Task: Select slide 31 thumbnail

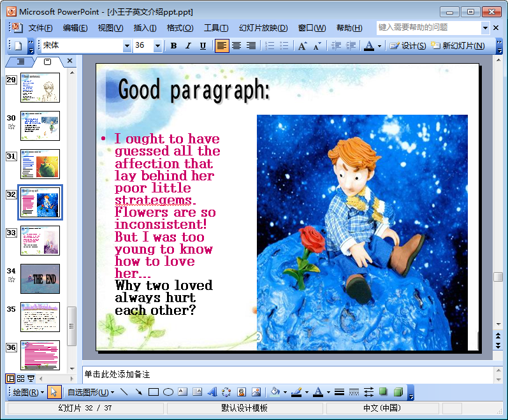Action: [40, 164]
